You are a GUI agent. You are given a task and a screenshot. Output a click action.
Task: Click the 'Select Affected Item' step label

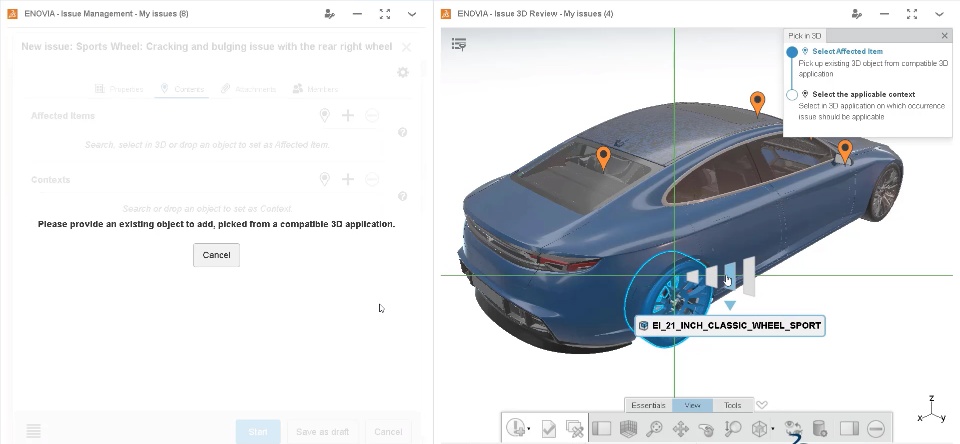click(x=847, y=51)
